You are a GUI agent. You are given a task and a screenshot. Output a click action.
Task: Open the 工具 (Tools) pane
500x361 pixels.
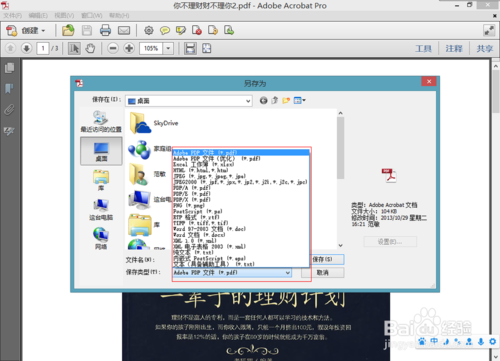pos(423,49)
